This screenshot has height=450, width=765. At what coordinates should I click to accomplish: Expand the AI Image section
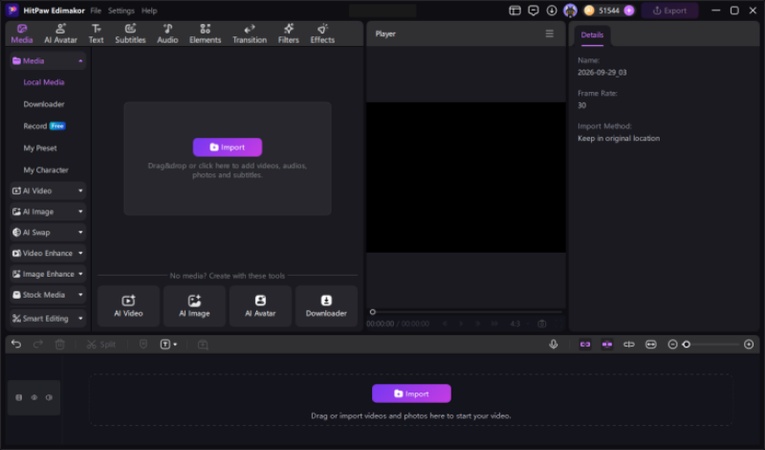(48, 211)
